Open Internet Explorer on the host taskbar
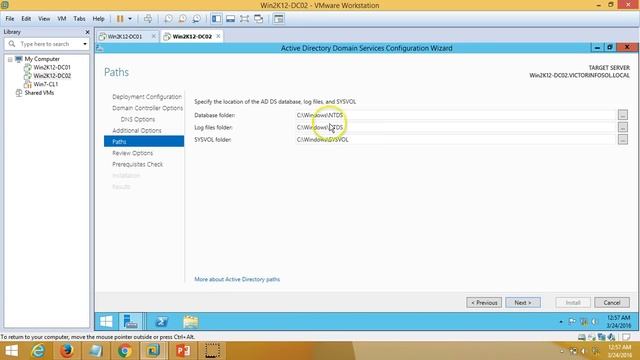 (x=38, y=351)
